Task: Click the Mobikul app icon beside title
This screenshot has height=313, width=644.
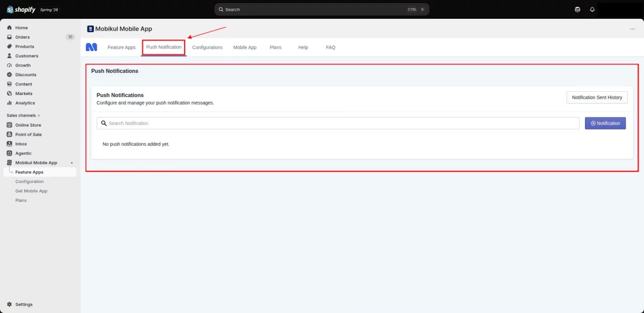Action: 90,29
